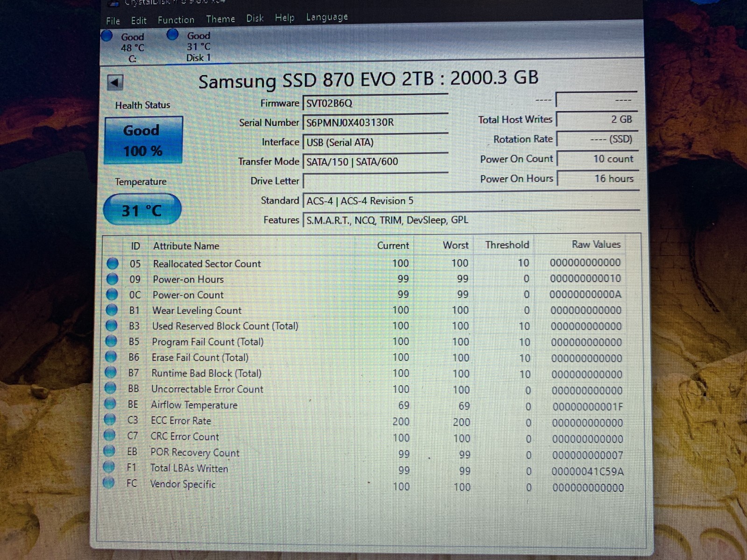Viewport: 747px width, 560px height.
Task: Click the Attribute Name column header
Action: coord(186,246)
